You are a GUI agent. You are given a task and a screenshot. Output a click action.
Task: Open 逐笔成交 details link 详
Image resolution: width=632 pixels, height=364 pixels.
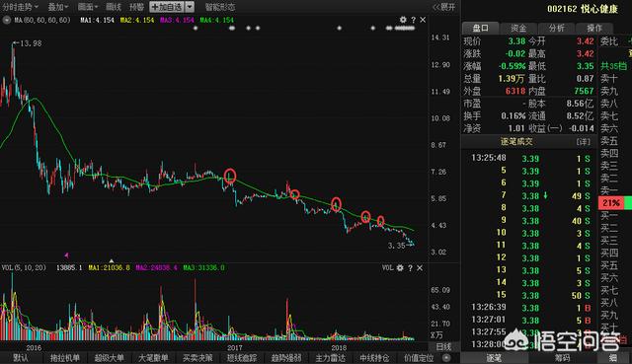click(x=583, y=142)
